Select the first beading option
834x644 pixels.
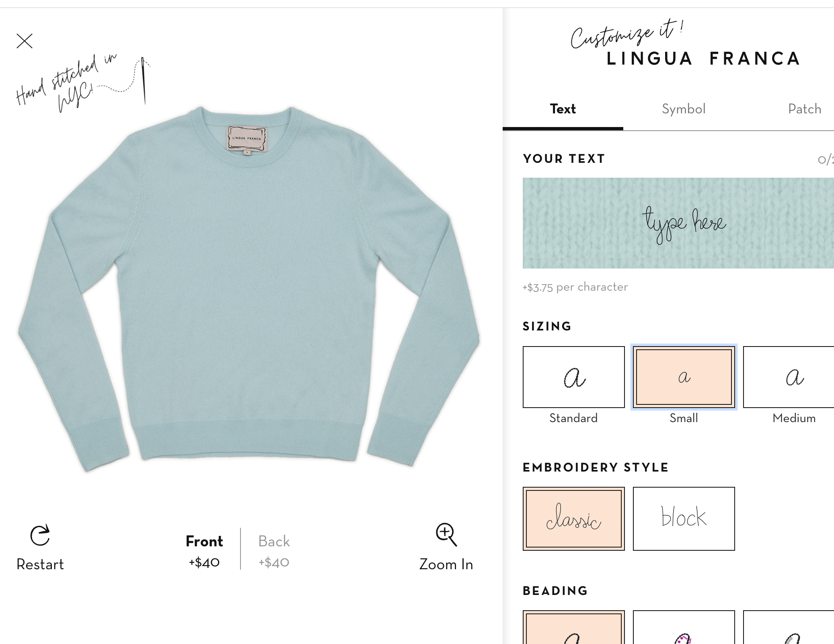point(573,627)
